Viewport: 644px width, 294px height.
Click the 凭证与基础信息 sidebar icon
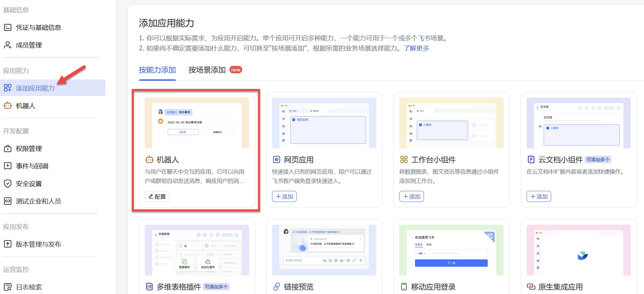[x=8, y=27]
